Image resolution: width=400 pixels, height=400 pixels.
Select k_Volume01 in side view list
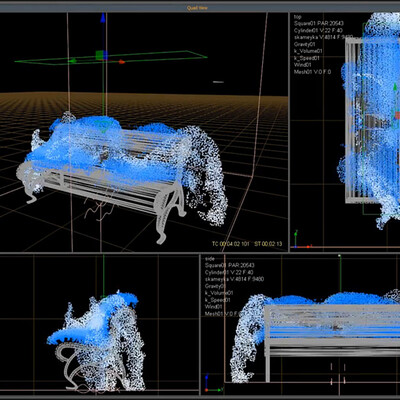pyautogui.click(x=219, y=293)
